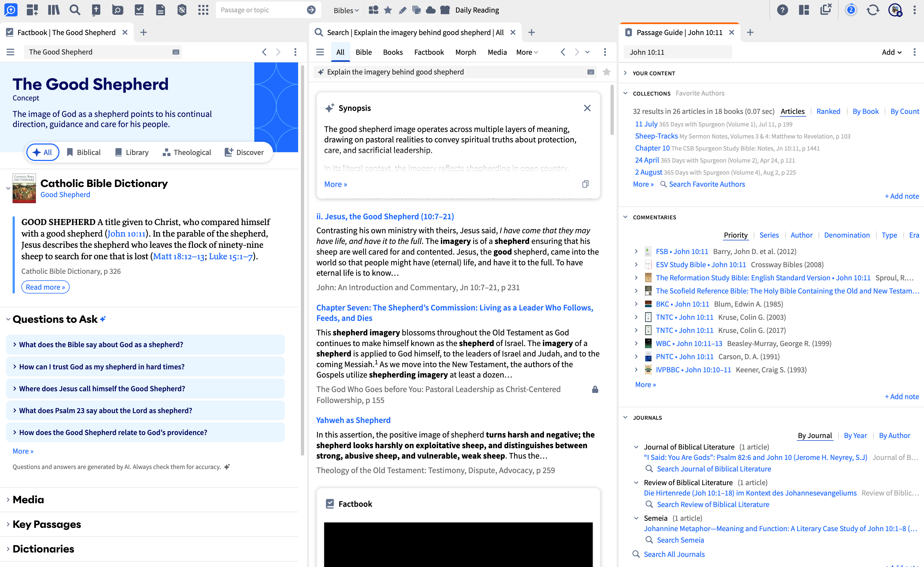
Task: Select the Theological filter chip
Action: pyautogui.click(x=187, y=152)
